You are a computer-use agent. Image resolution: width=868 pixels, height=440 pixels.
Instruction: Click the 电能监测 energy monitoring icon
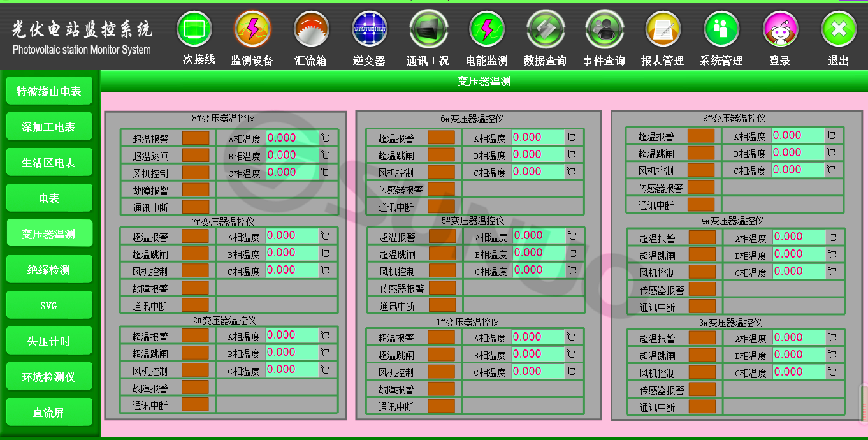[x=487, y=29]
